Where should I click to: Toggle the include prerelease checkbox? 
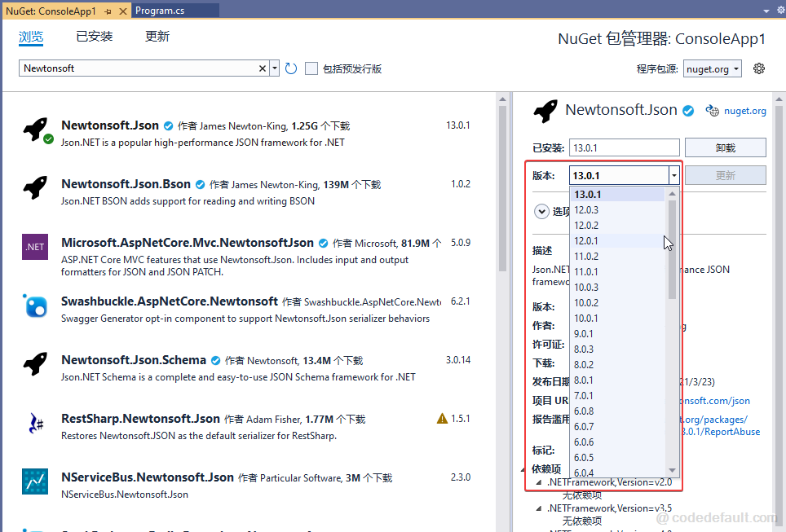coord(311,68)
